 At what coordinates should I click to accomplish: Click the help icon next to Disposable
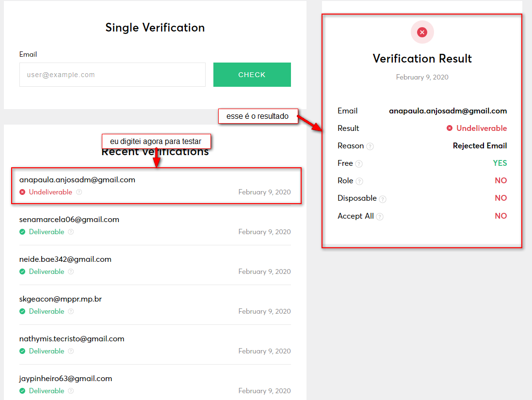pyautogui.click(x=383, y=199)
